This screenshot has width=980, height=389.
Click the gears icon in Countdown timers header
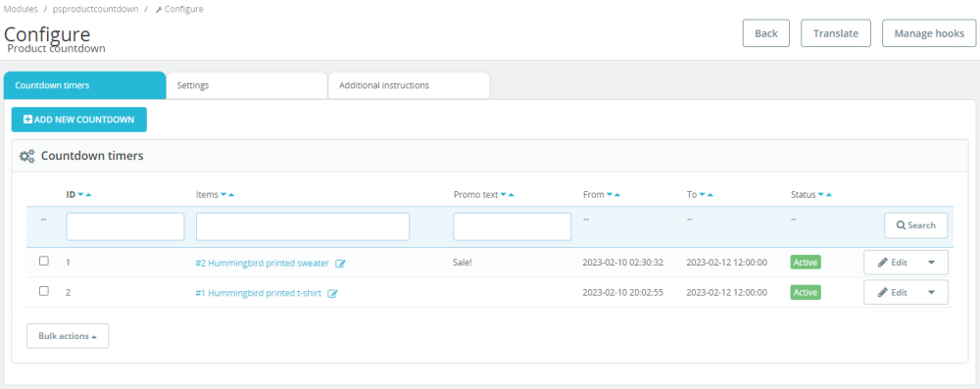tap(26, 157)
